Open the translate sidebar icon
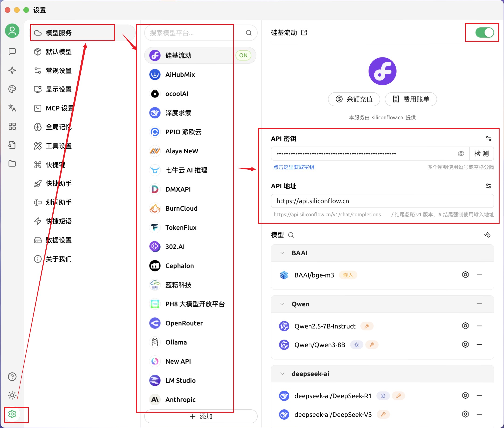Image resolution: width=504 pixels, height=428 pixels. click(12, 108)
